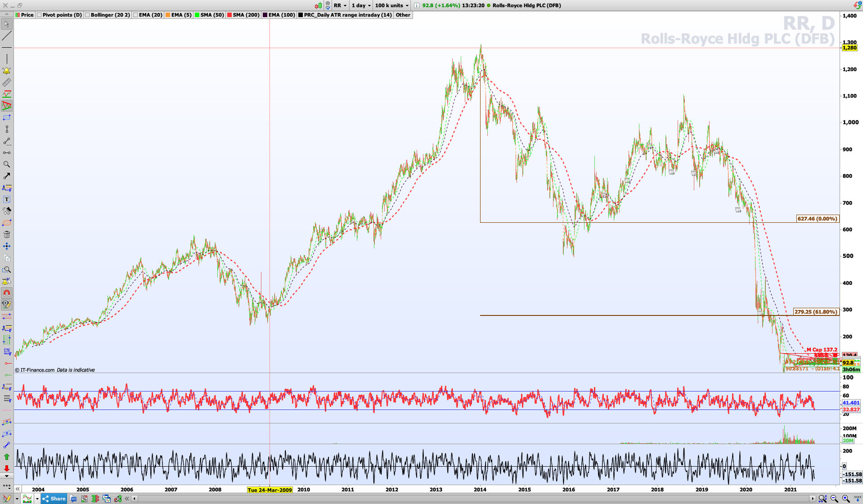Expand the indicators dropdown arrow
Viewport: 863px width, 504px height.
(x=37, y=499)
